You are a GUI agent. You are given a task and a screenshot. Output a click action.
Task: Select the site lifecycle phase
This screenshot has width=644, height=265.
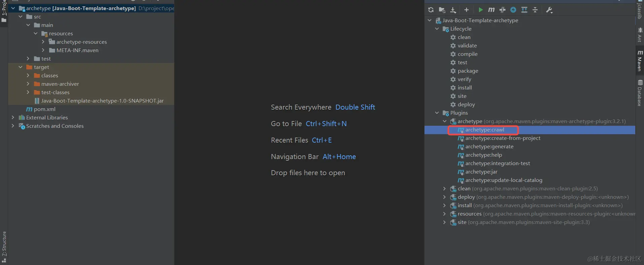(462, 96)
